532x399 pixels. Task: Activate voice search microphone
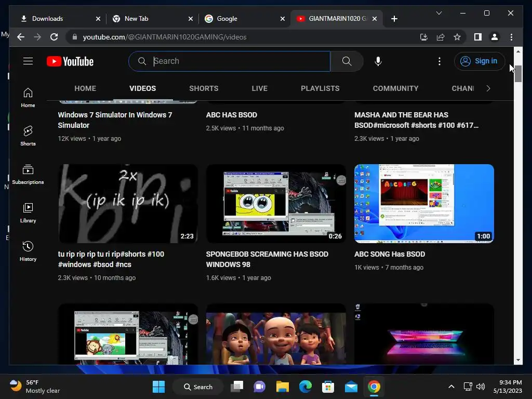pos(378,61)
